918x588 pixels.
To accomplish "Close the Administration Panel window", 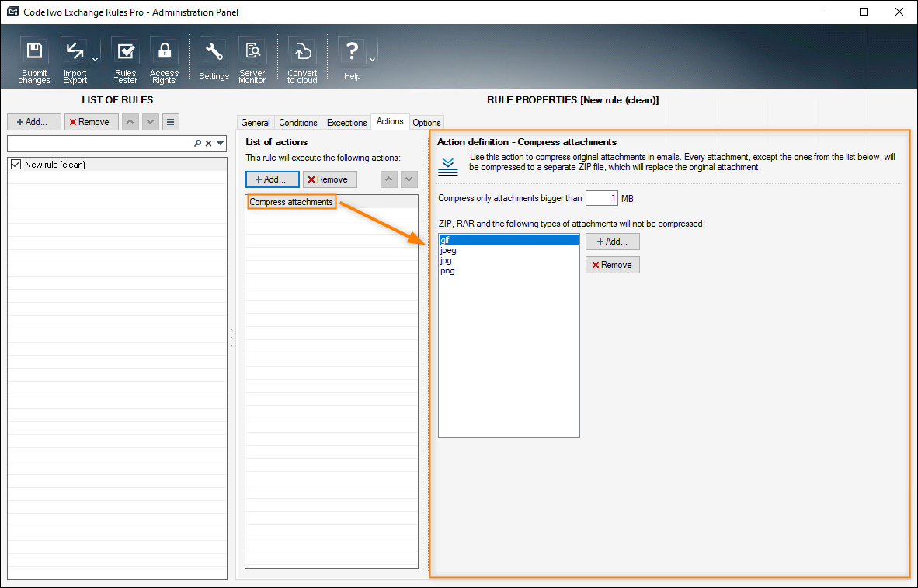I will [x=899, y=12].
